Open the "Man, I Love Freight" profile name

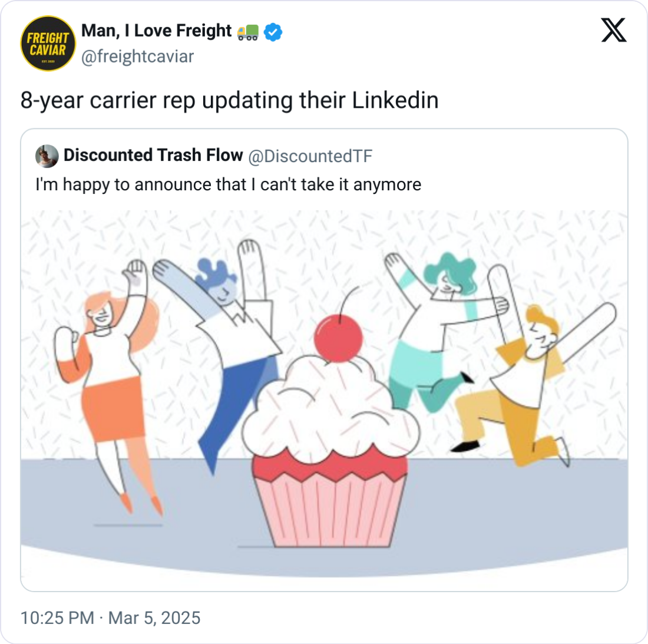157,31
